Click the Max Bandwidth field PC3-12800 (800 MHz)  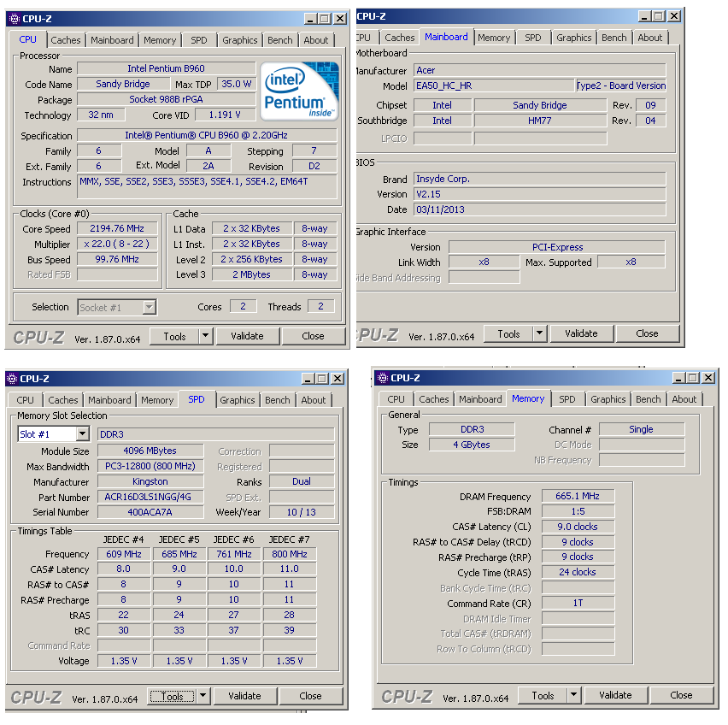[x=150, y=466]
